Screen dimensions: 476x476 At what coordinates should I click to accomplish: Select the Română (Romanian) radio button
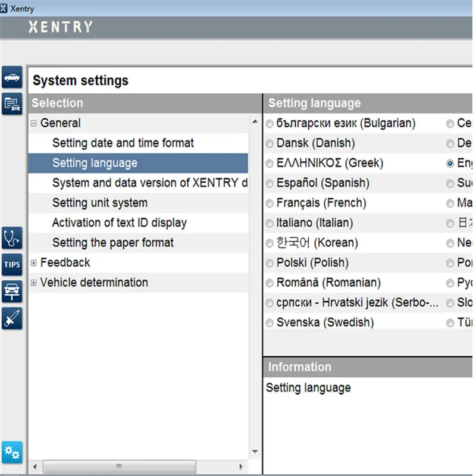pyautogui.click(x=270, y=283)
